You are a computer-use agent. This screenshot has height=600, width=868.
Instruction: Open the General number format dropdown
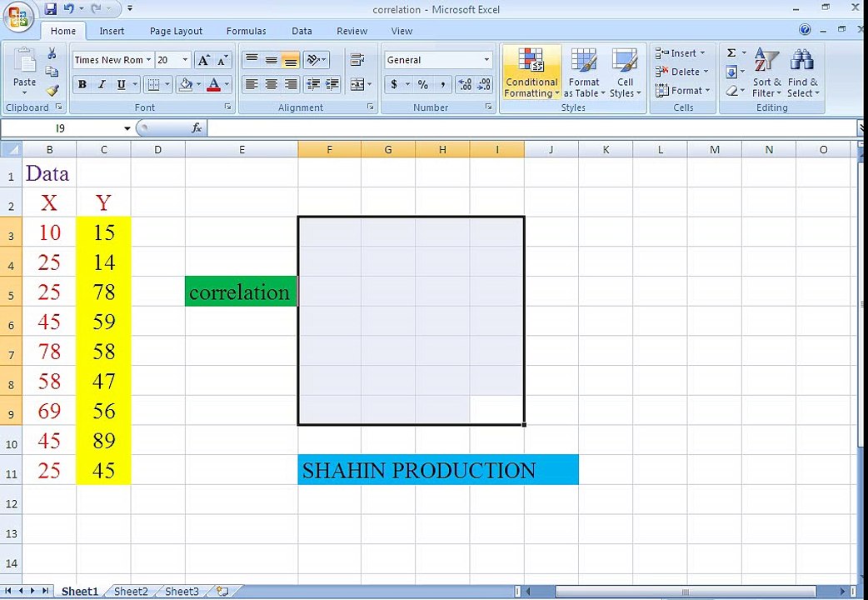486,60
